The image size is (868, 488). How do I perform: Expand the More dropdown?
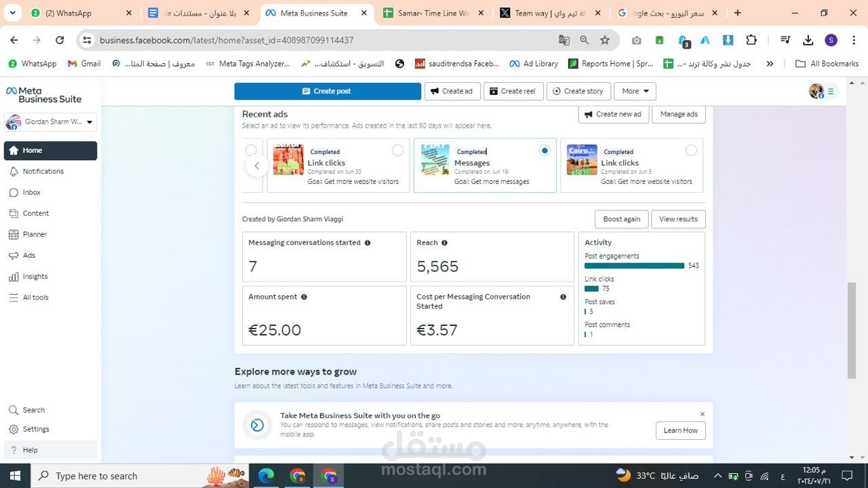[x=635, y=91]
